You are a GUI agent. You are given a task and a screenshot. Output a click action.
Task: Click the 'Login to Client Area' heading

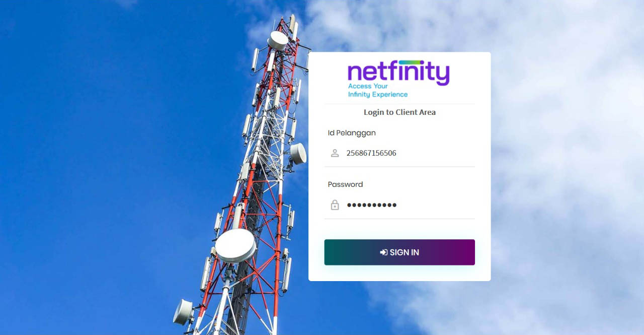point(399,112)
